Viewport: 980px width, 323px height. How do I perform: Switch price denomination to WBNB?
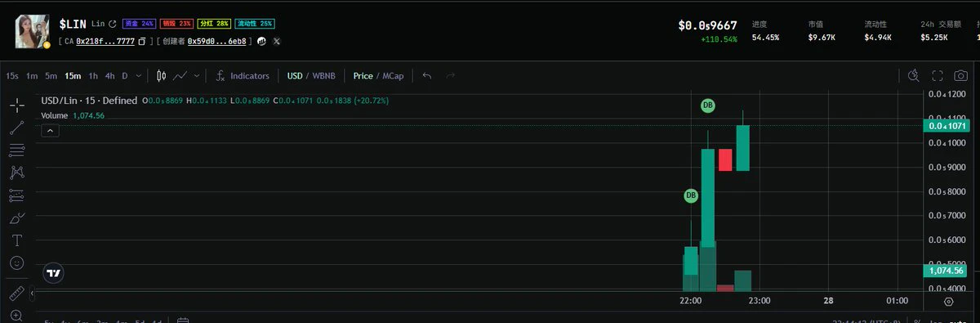tap(324, 76)
